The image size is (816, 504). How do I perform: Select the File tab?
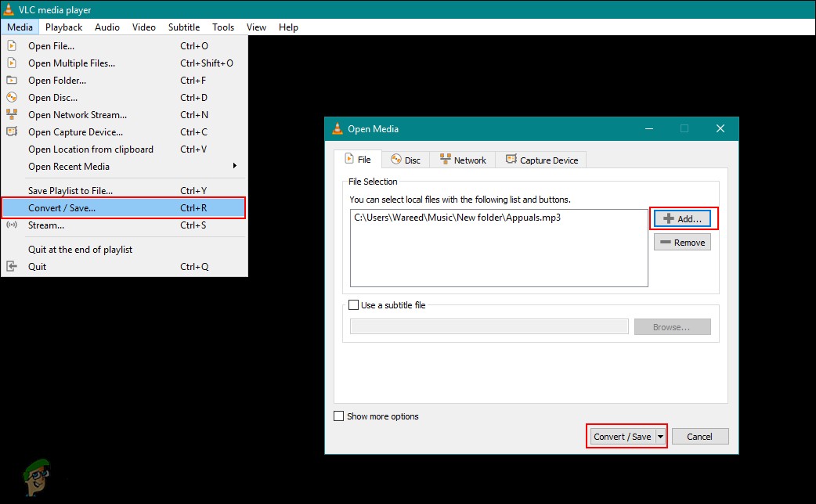[x=358, y=159]
